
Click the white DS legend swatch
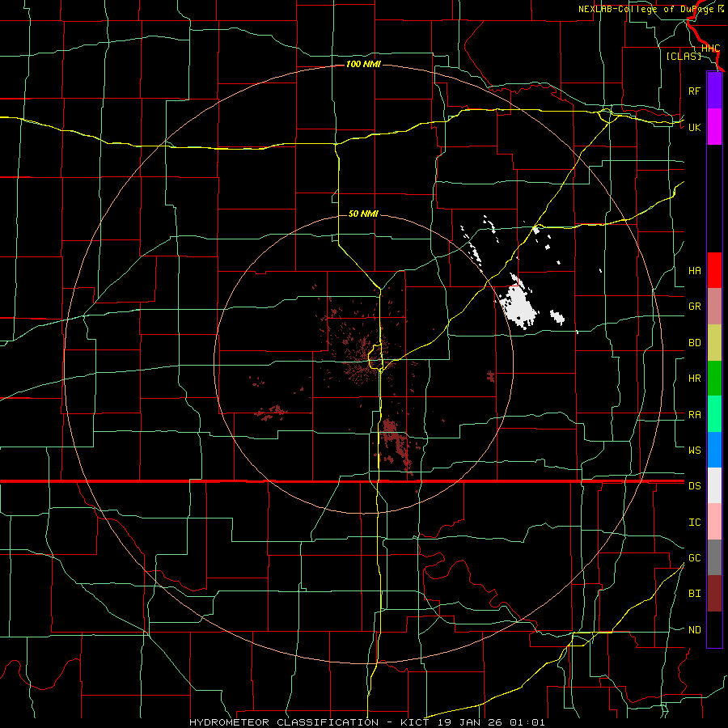coord(714,485)
